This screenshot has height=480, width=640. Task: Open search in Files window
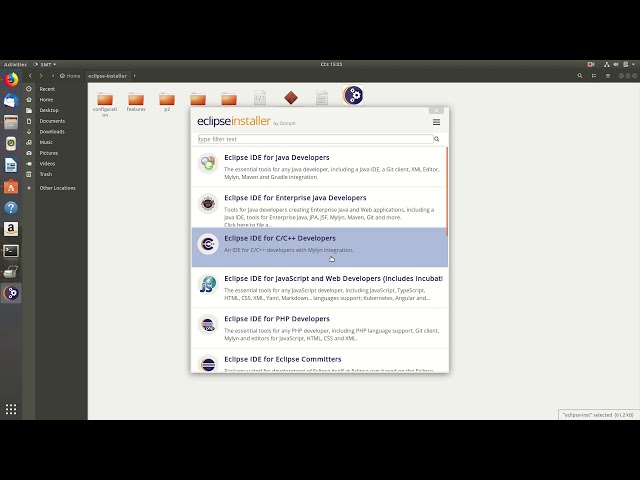click(580, 76)
